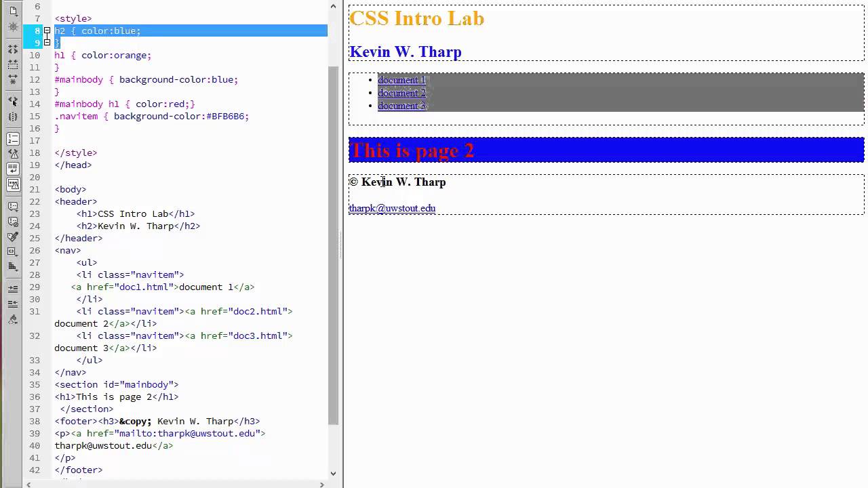This screenshot has width=868, height=488.
Task: Click the tharpk@uwstout.edu email link
Action: pos(392,208)
